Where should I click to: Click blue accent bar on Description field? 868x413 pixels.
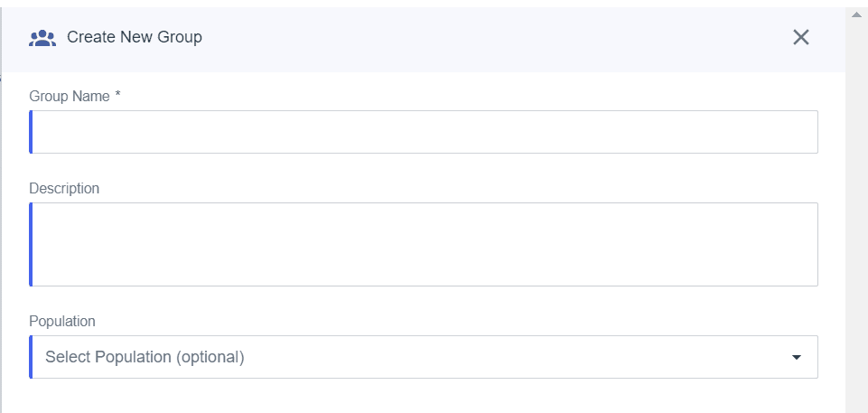click(31, 244)
